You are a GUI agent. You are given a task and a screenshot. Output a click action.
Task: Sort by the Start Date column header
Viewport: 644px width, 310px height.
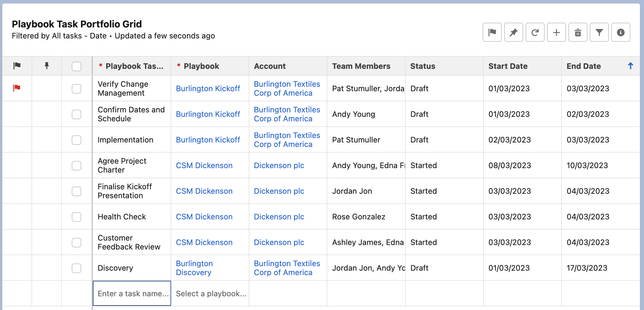pyautogui.click(x=508, y=66)
